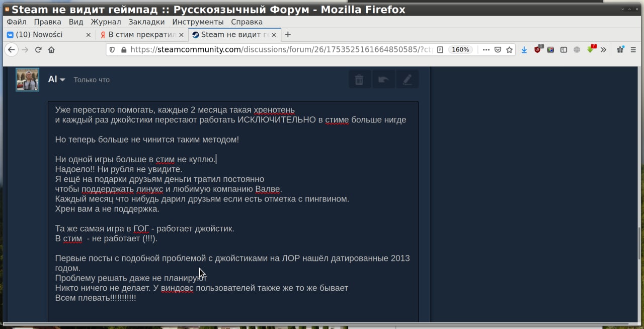Image resolution: width=644 pixels, height=329 pixels.
Task: Open green download arrow extension with badge
Action: [x=591, y=49]
